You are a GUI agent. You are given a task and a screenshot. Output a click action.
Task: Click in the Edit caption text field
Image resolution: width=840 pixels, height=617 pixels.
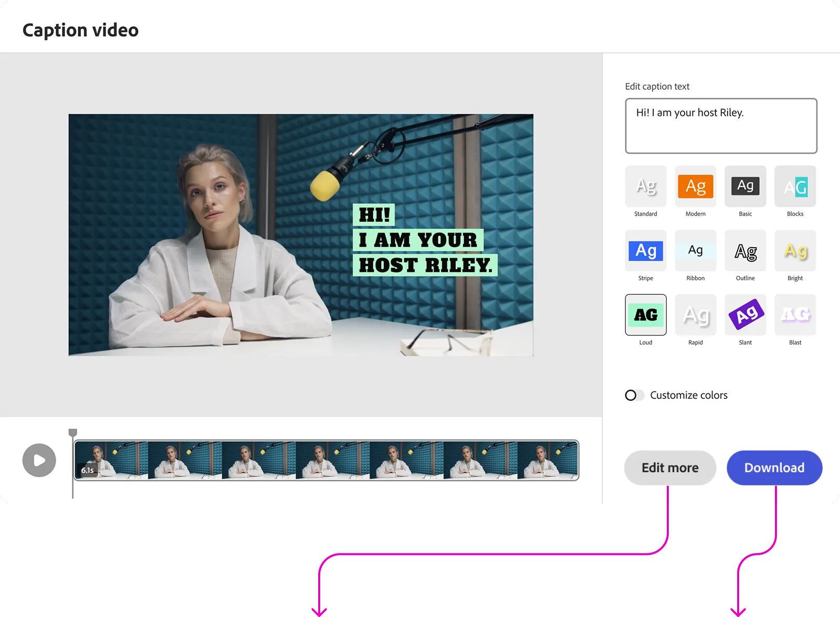pyautogui.click(x=721, y=126)
